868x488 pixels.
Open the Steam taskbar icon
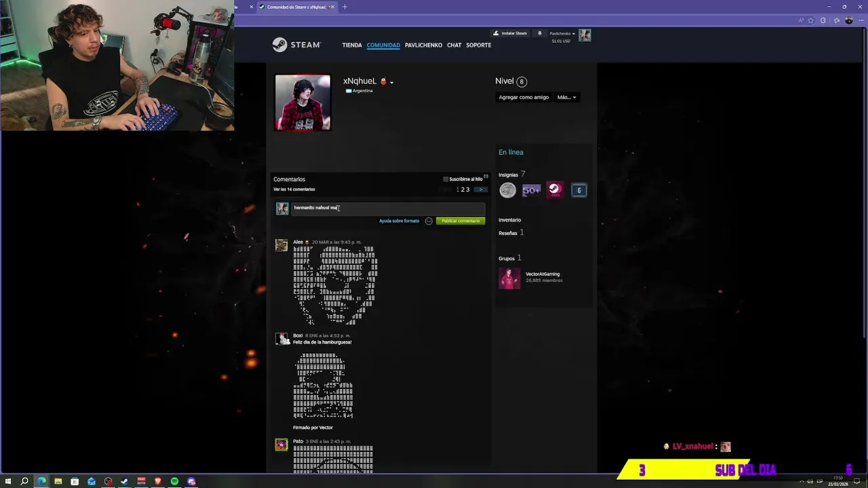tap(125, 481)
